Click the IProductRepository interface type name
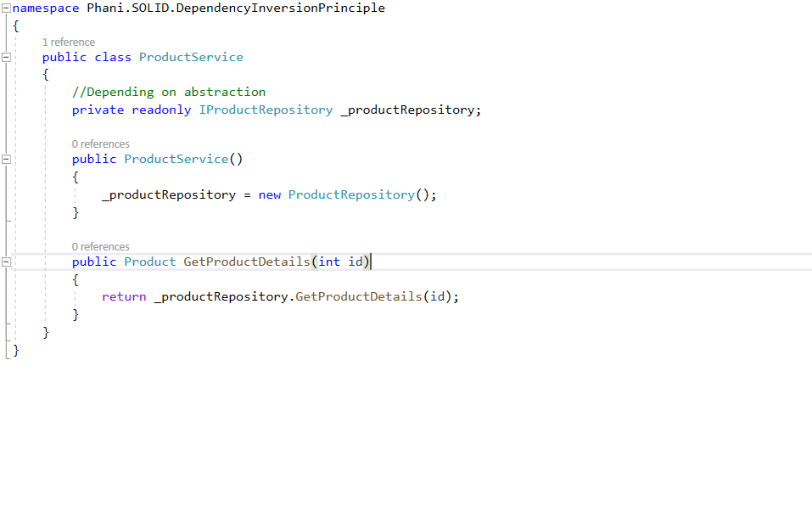 coord(266,110)
